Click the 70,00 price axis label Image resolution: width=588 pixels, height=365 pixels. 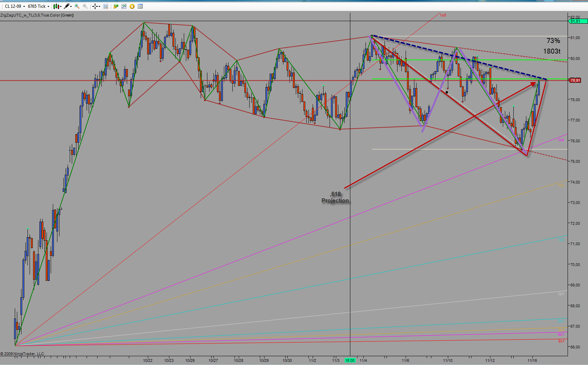[x=575, y=265]
